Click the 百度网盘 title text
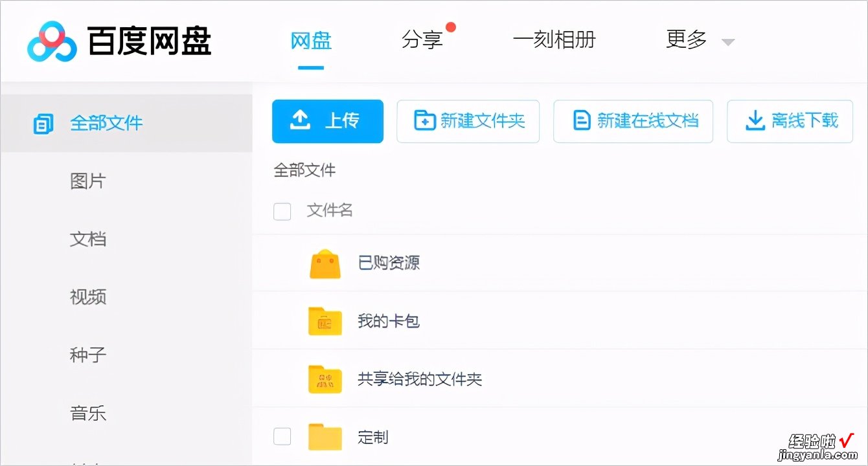The height and width of the screenshot is (466, 868). click(x=150, y=41)
